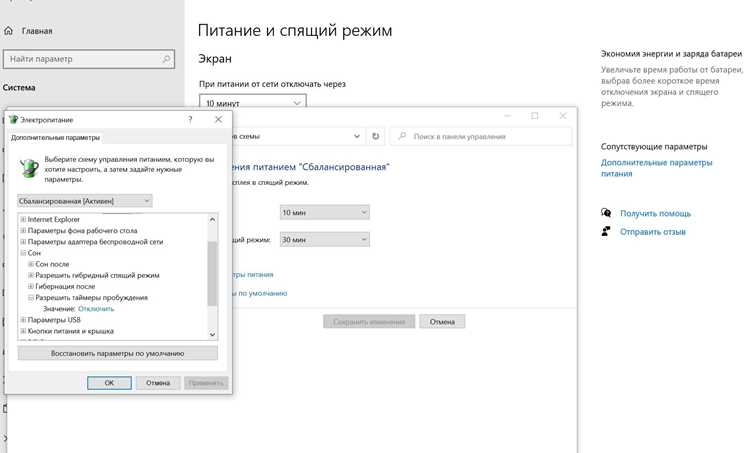This screenshot has height=453, width=750.
Task: Expand Параметры адаптера беспроводной сети node
Action: click(x=23, y=242)
